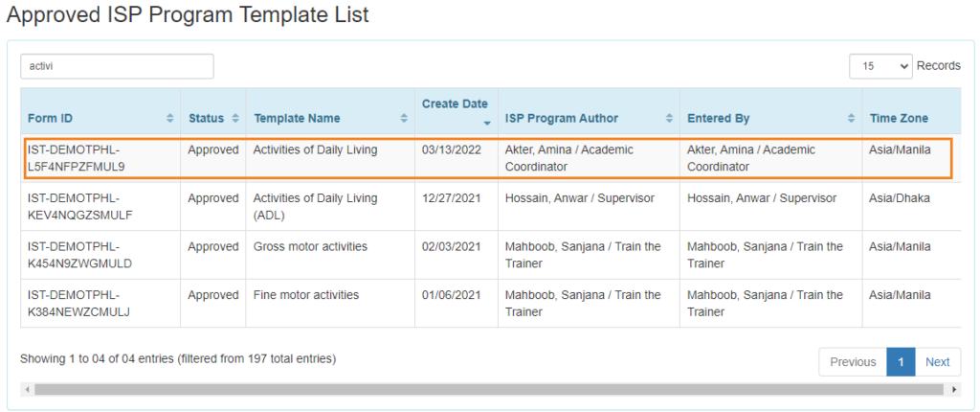Click Form ID IST-DEMOTPHL-K384NEWZCMULJ cell
This screenshot has width=980, height=412.
click(x=78, y=303)
